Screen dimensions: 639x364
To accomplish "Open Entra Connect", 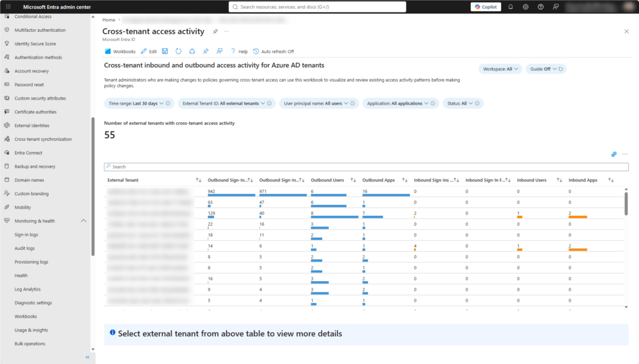I will (x=28, y=153).
